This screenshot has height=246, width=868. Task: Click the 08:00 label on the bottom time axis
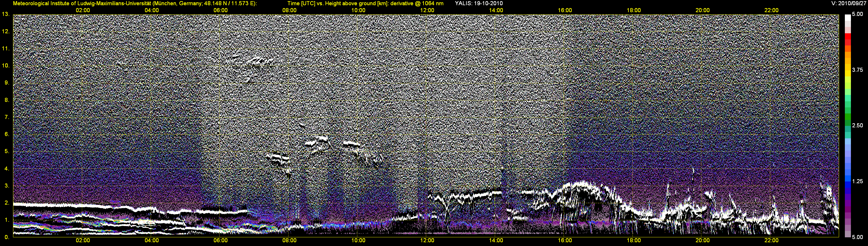tap(289, 241)
